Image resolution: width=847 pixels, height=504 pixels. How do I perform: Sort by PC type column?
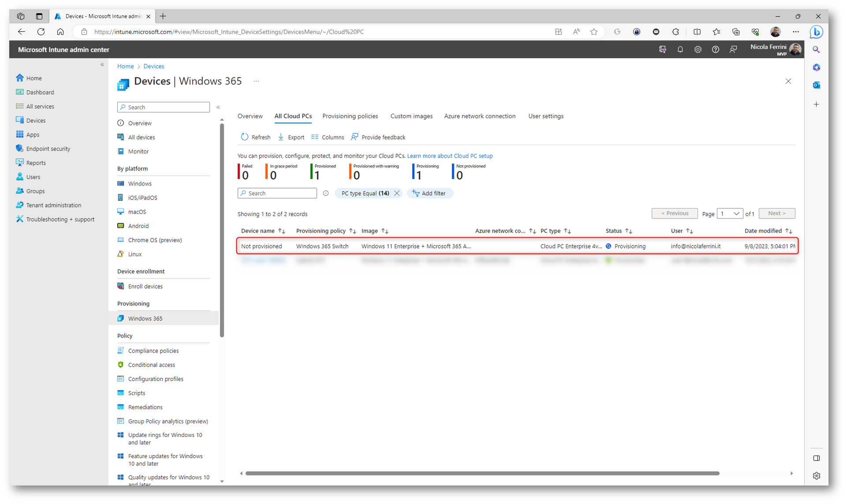(x=556, y=230)
